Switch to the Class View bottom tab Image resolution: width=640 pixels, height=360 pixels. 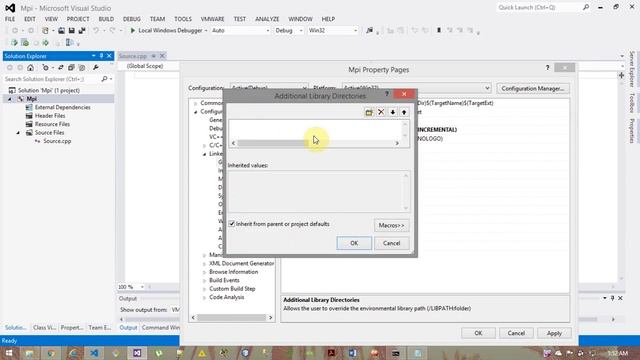44,328
